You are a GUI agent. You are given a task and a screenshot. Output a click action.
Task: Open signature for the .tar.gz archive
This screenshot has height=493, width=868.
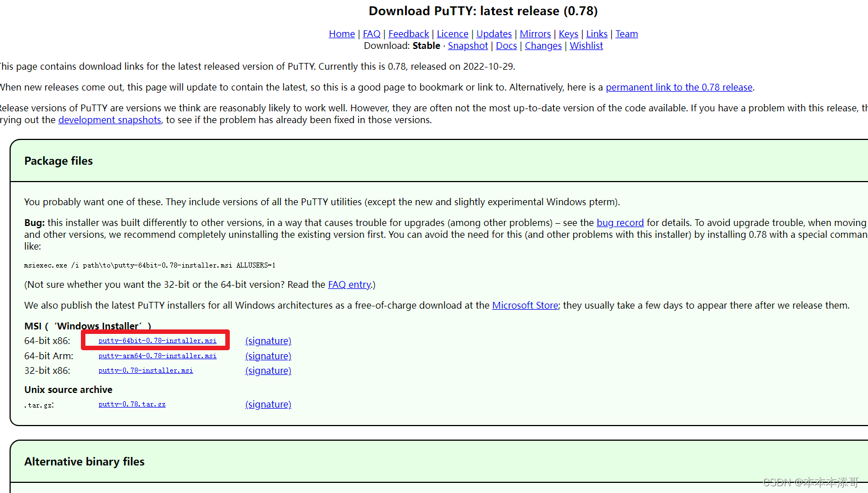pyautogui.click(x=268, y=404)
